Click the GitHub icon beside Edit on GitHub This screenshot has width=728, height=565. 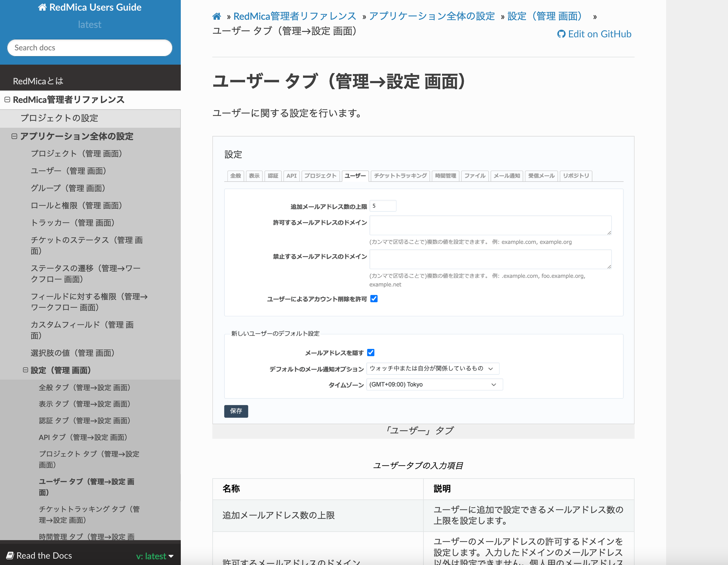click(x=561, y=34)
